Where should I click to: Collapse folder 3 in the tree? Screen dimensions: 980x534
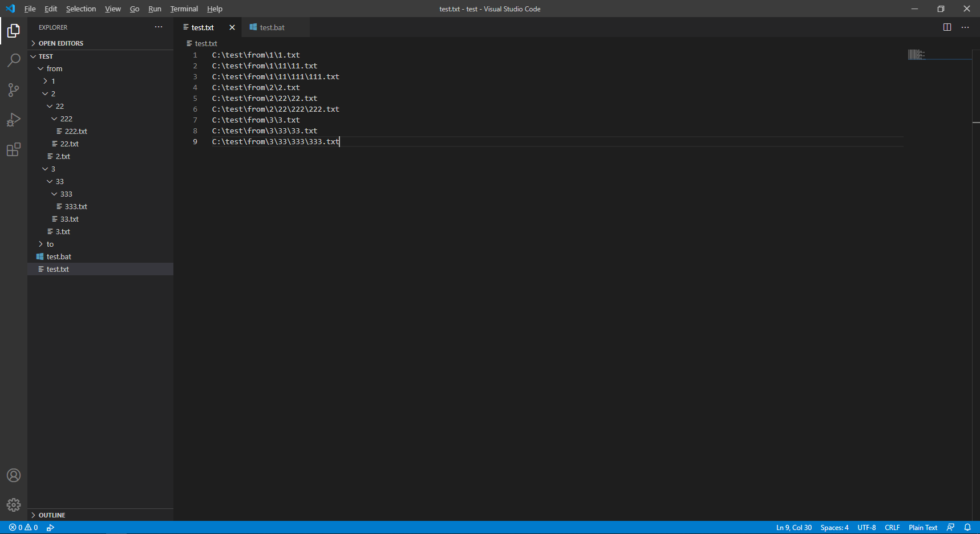[45, 169]
